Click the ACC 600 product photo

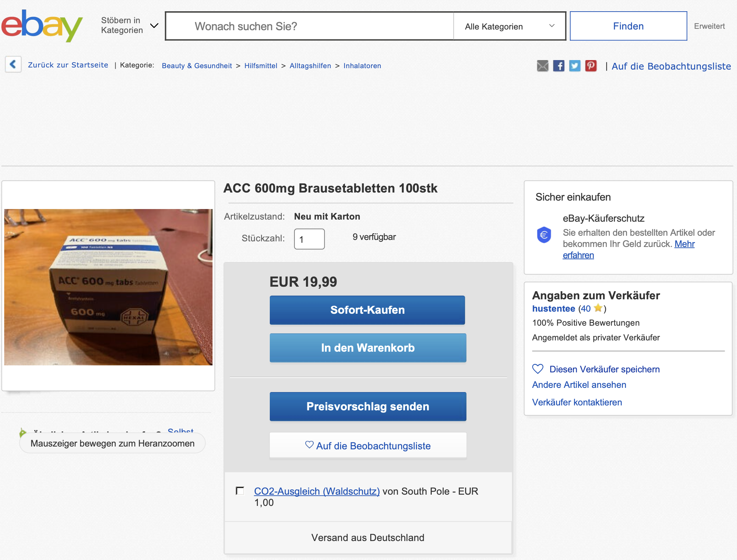(108, 287)
